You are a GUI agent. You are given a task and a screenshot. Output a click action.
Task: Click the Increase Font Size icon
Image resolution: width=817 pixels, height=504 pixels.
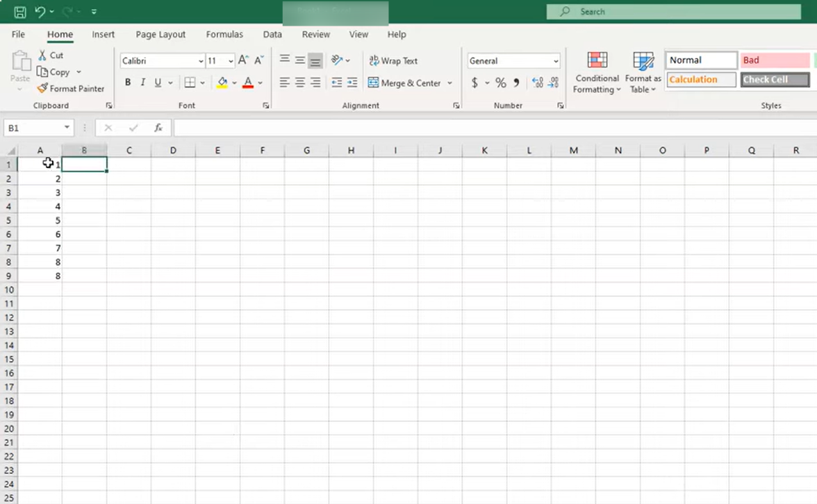(243, 61)
